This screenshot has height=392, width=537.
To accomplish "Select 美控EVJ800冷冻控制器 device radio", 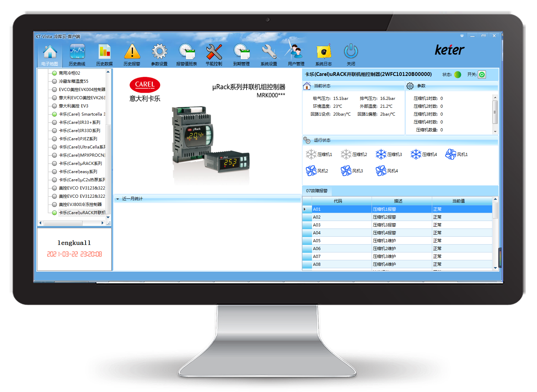I will (54, 205).
